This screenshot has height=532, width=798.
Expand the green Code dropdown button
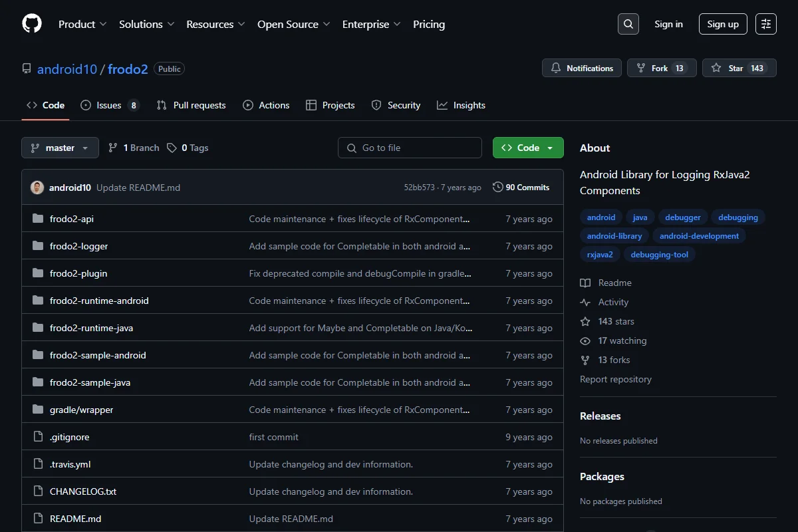point(528,148)
